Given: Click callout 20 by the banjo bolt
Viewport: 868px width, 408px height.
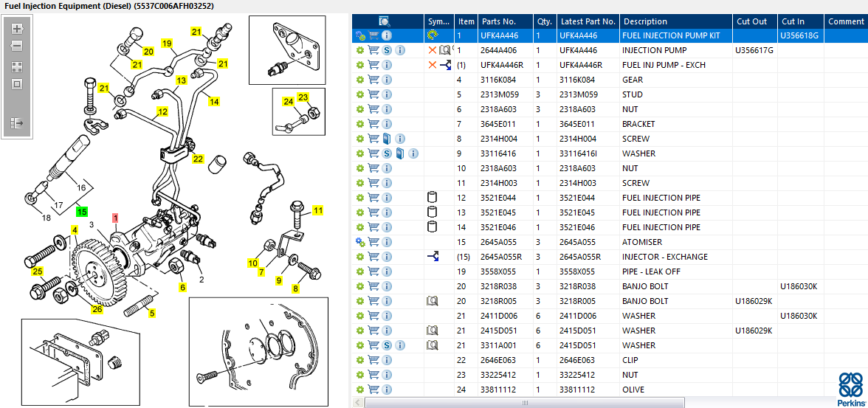Looking at the screenshot, I should (x=148, y=52).
